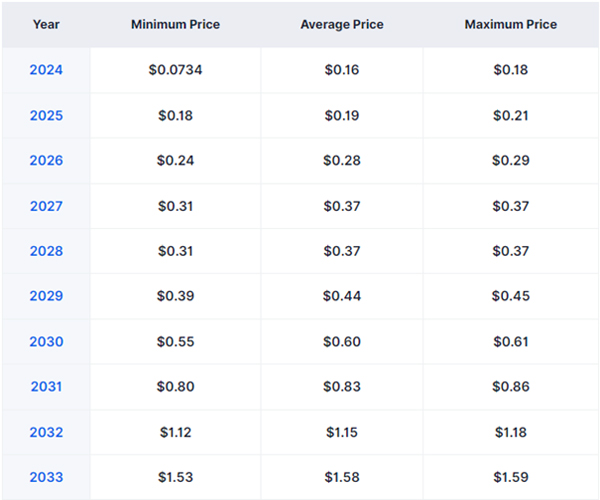Select the $1.59 maximum price cell
Screen dimensions: 600x500
pyautogui.click(x=511, y=477)
